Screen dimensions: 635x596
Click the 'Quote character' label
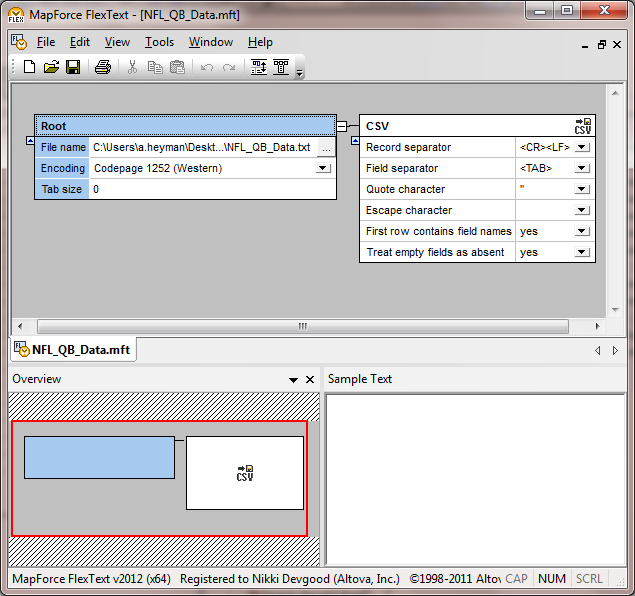point(405,189)
